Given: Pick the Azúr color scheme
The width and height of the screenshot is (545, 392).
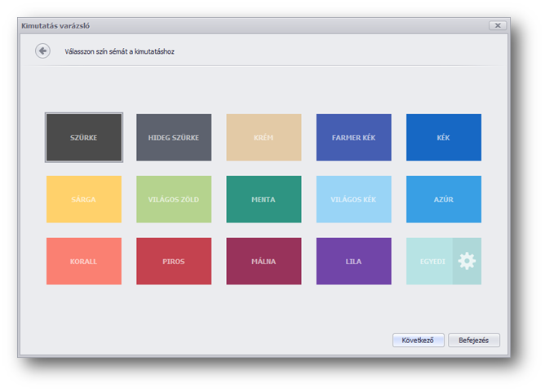Looking at the screenshot, I should coord(444,200).
